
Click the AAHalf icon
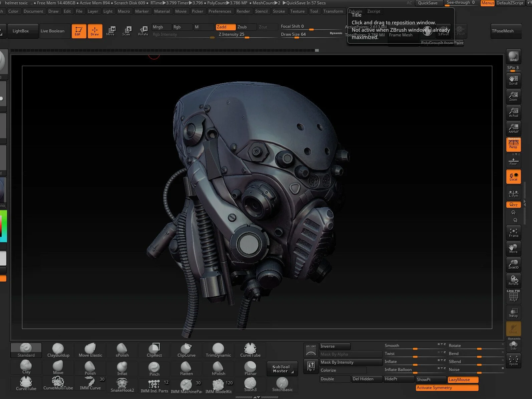tap(513, 128)
